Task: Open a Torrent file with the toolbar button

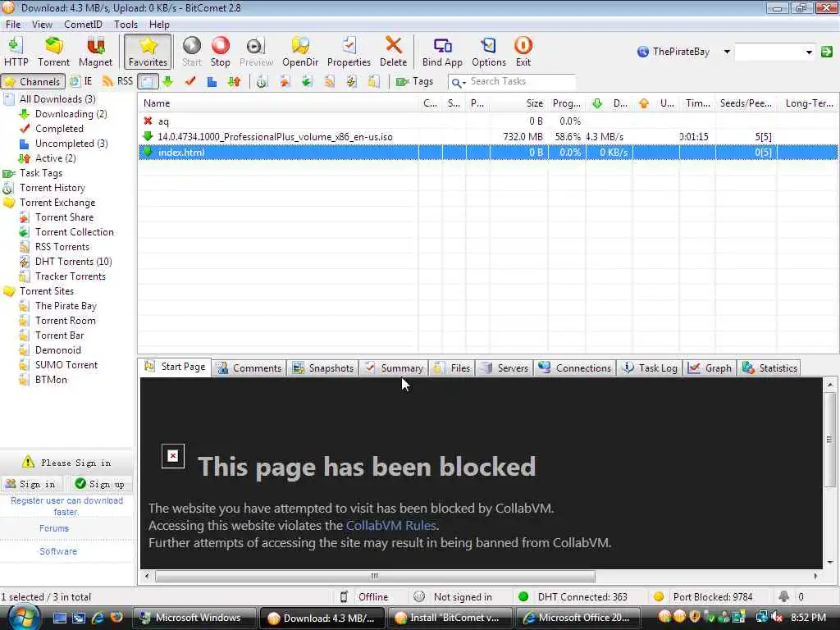Action: point(53,52)
